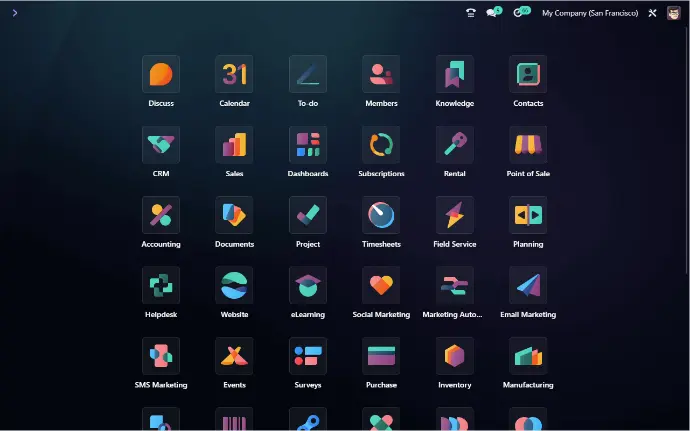Open the Discuss app
The height and width of the screenshot is (431, 690).
click(161, 74)
